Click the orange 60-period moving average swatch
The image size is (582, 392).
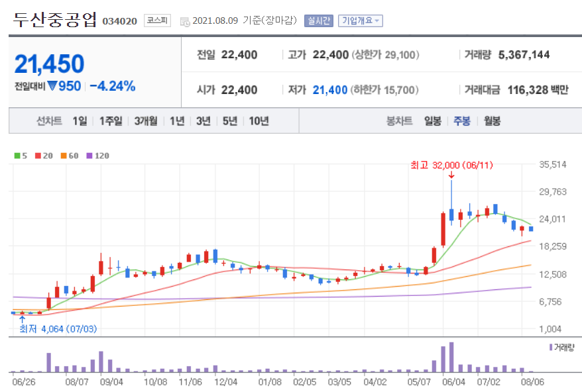pos(64,156)
